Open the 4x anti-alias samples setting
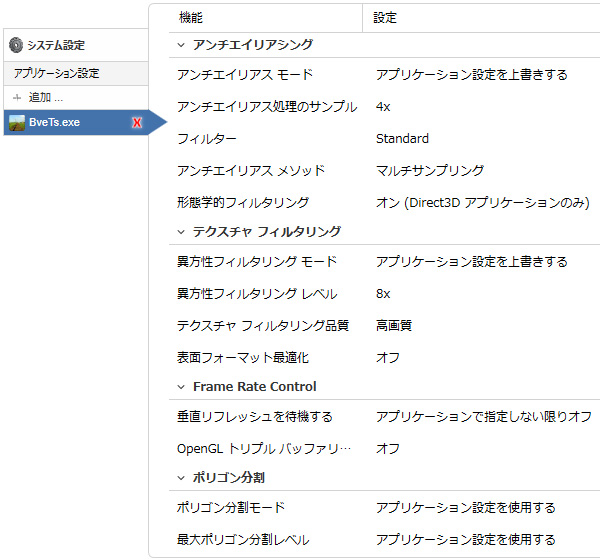The height and width of the screenshot is (560, 600). pyautogui.click(x=383, y=107)
